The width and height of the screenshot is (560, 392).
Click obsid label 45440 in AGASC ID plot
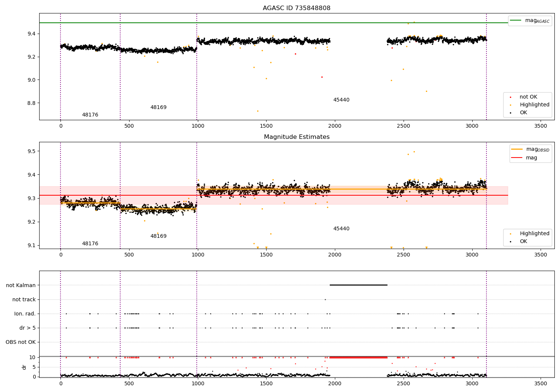coord(341,100)
